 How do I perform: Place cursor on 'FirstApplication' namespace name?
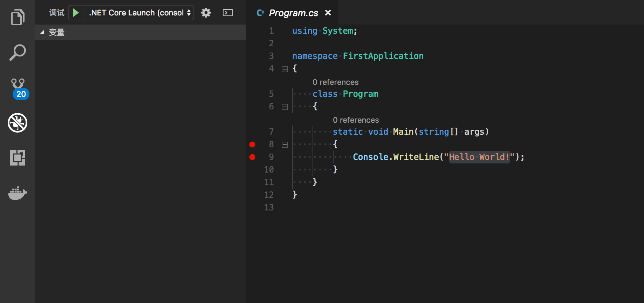click(x=383, y=56)
